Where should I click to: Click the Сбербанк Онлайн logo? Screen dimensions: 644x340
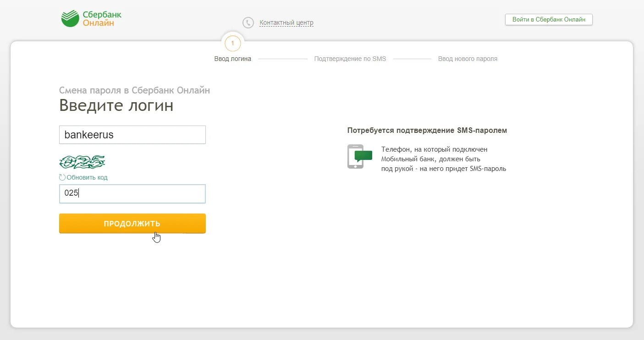[91, 18]
